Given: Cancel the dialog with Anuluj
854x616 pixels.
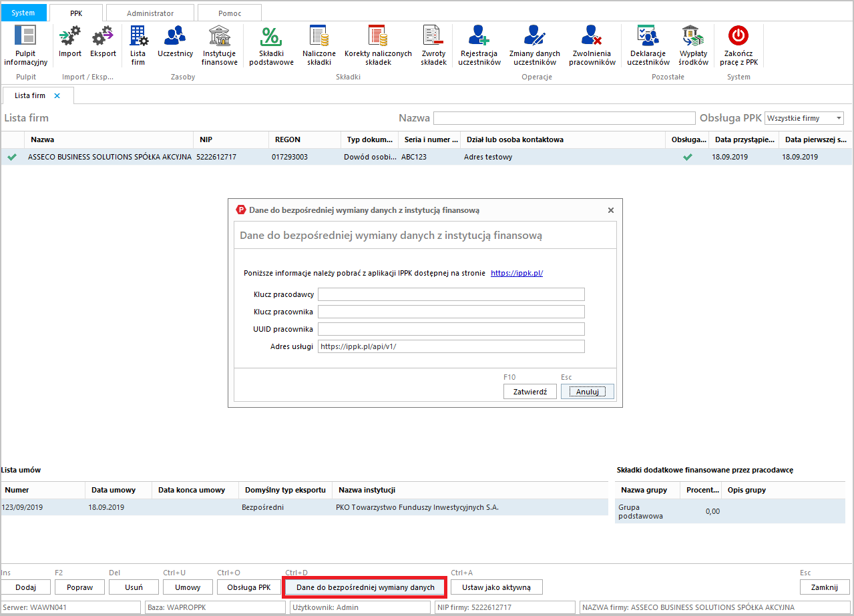Looking at the screenshot, I should coord(587,392).
